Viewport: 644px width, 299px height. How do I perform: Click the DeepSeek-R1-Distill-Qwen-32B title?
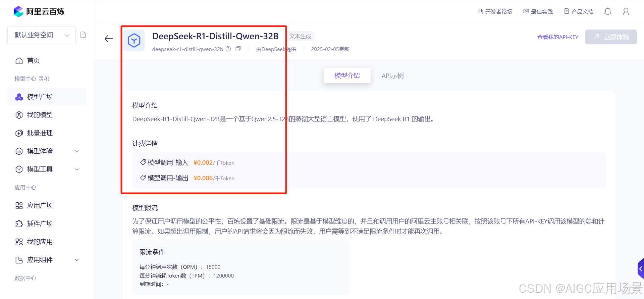215,36
